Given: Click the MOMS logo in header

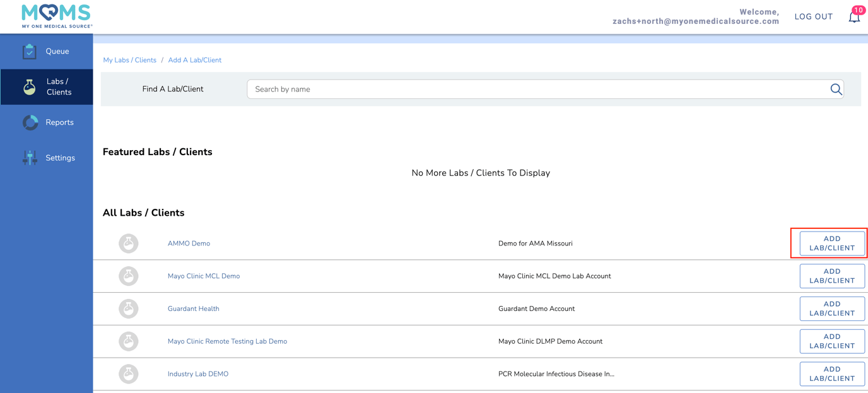Looking at the screenshot, I should (x=57, y=16).
